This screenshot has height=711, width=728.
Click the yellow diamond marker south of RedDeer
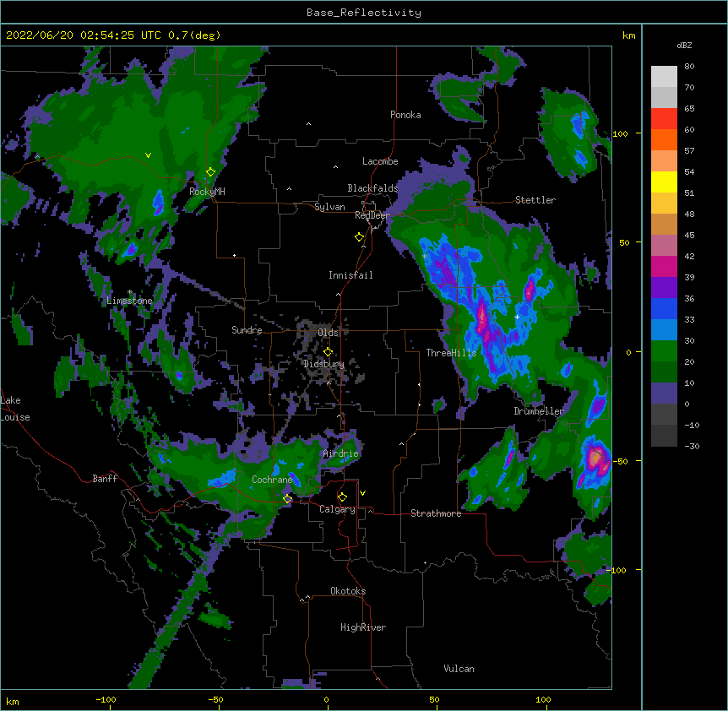(360, 236)
